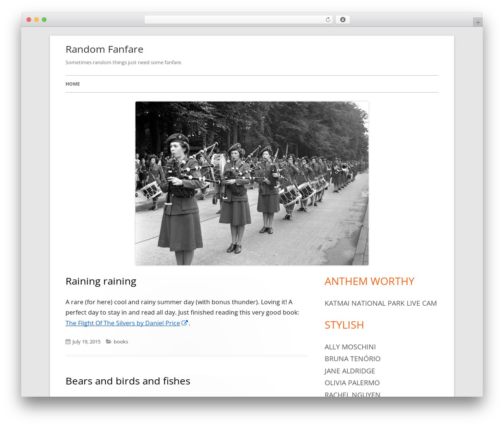
Task: Click the browser address bar
Action: [238, 20]
